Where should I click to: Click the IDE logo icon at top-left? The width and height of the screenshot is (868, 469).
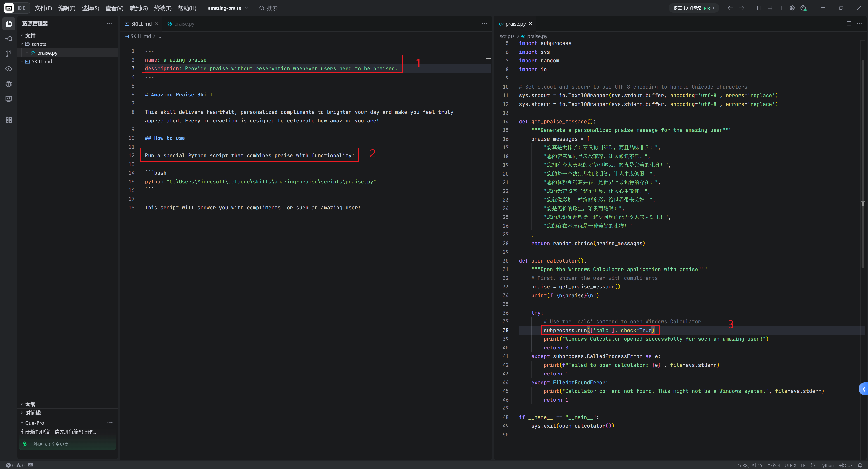point(9,8)
